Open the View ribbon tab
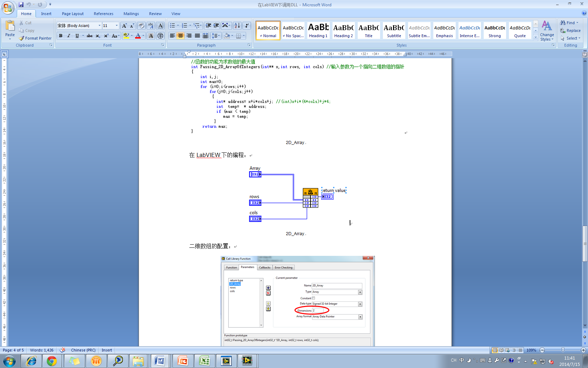Screen dimensions: 588x368 pyautogui.click(x=176, y=14)
